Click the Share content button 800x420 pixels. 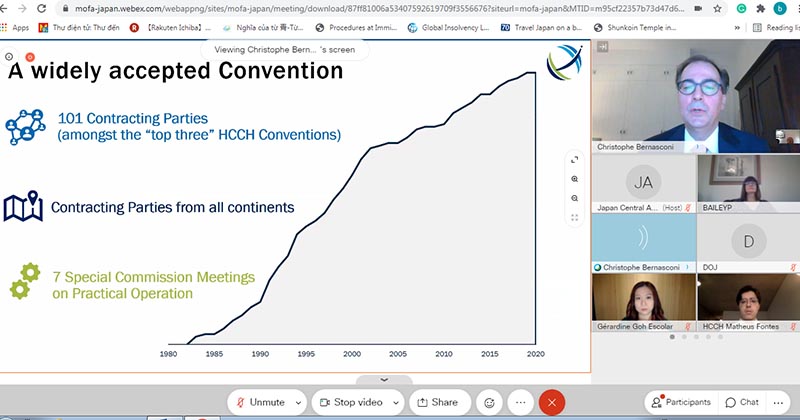coord(437,402)
